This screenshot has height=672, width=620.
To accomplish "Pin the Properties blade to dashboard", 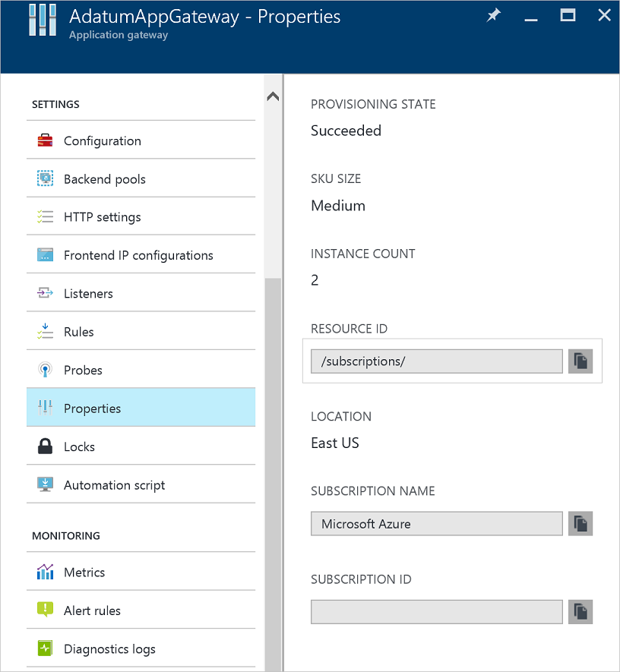I will click(493, 15).
